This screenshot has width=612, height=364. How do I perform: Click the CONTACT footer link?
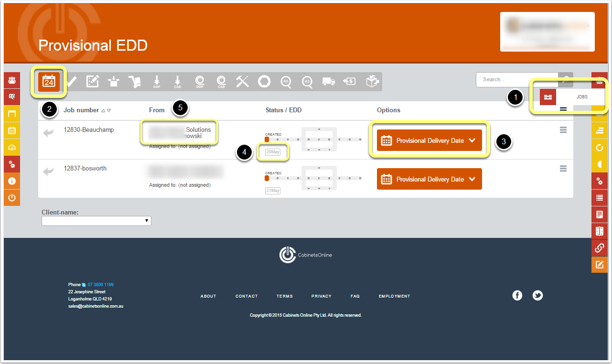tap(247, 296)
